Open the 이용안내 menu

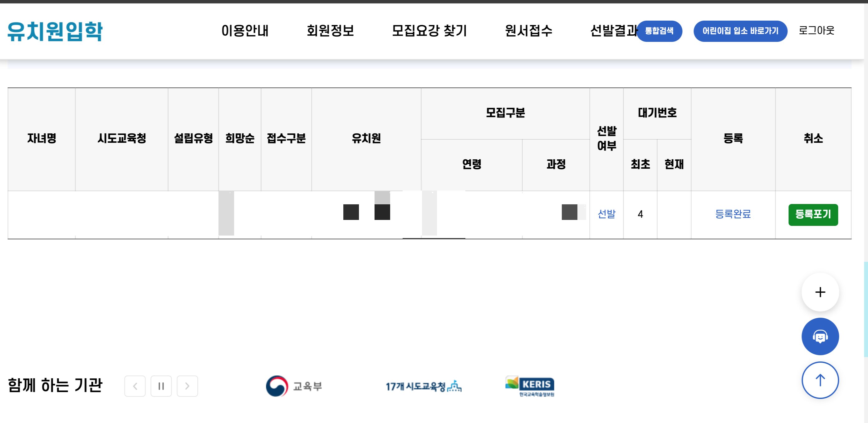pyautogui.click(x=245, y=31)
